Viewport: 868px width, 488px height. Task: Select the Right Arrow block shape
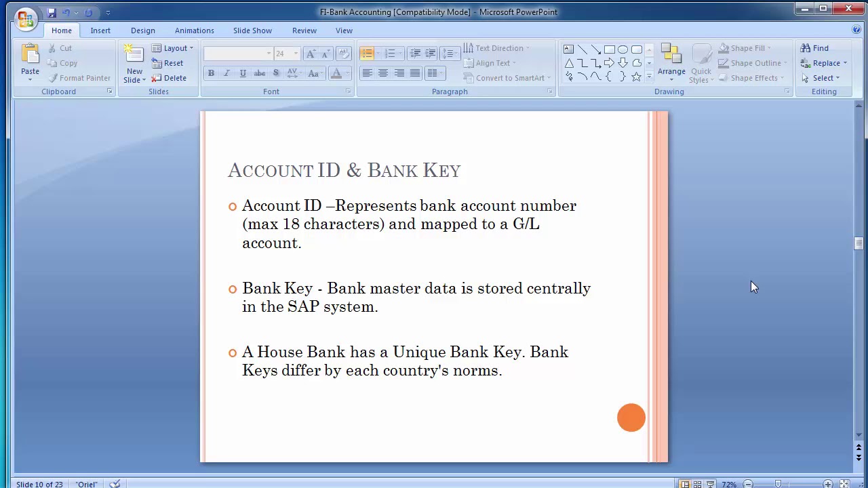(x=609, y=63)
